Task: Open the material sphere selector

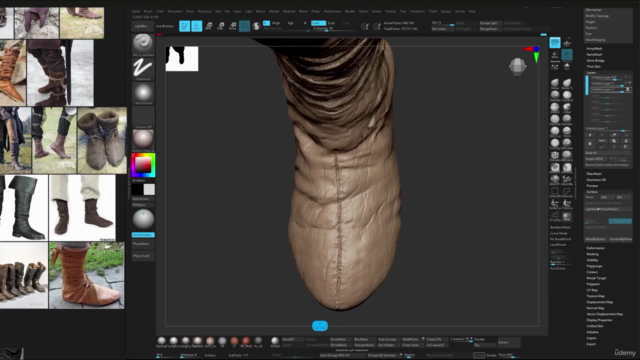Action: [143, 140]
